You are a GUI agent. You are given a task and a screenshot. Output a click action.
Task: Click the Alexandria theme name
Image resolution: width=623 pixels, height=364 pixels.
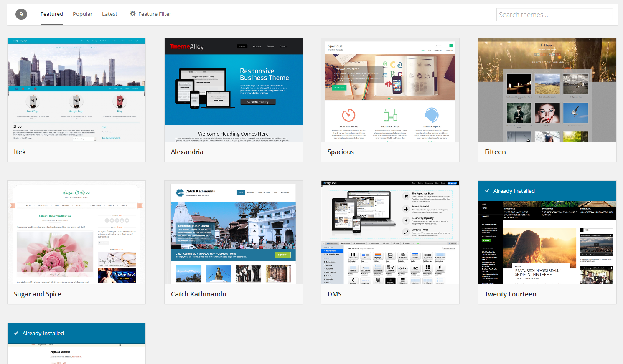coord(187,152)
